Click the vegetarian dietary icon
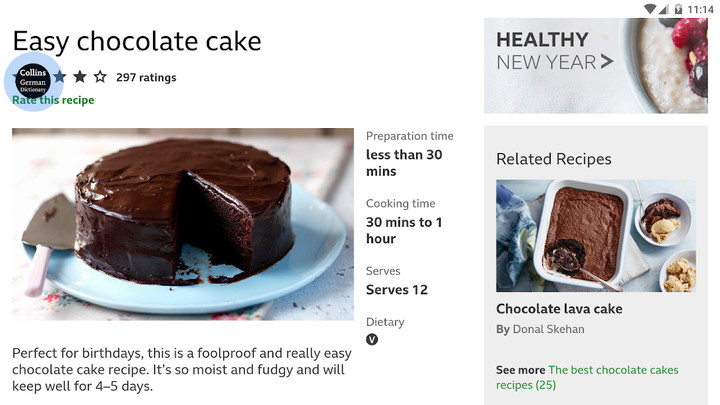This screenshot has height=405, width=720. coord(372,339)
